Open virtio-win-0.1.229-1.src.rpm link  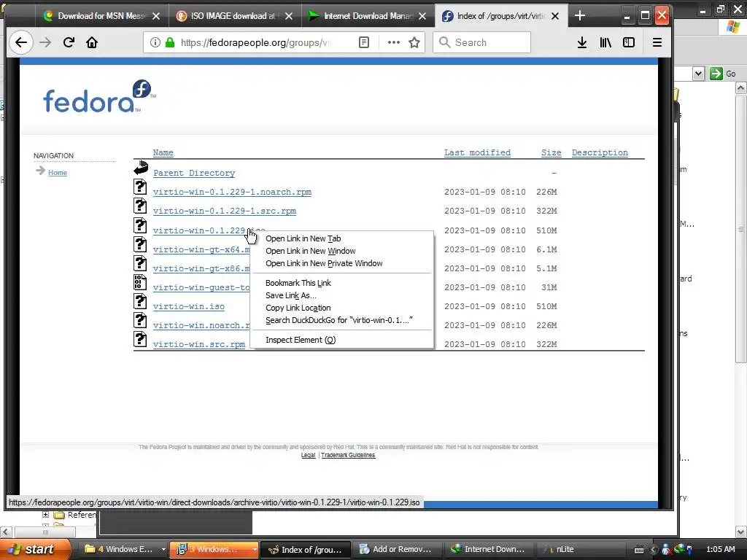tap(225, 211)
